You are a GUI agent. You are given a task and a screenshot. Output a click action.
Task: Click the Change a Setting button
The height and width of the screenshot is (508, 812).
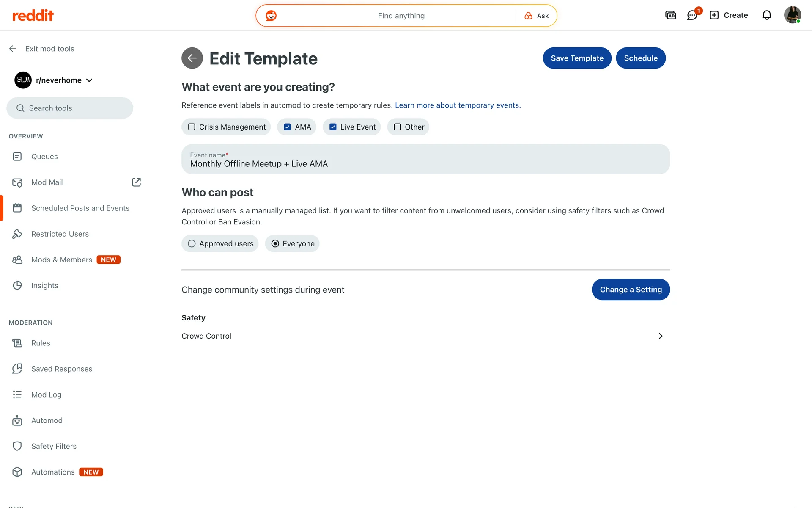(x=631, y=290)
